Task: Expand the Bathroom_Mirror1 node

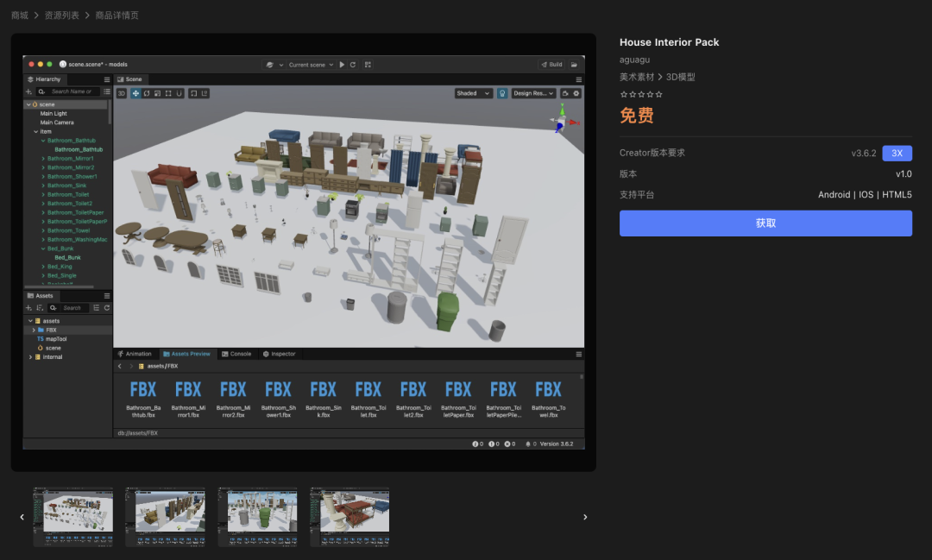Action: coord(43,159)
